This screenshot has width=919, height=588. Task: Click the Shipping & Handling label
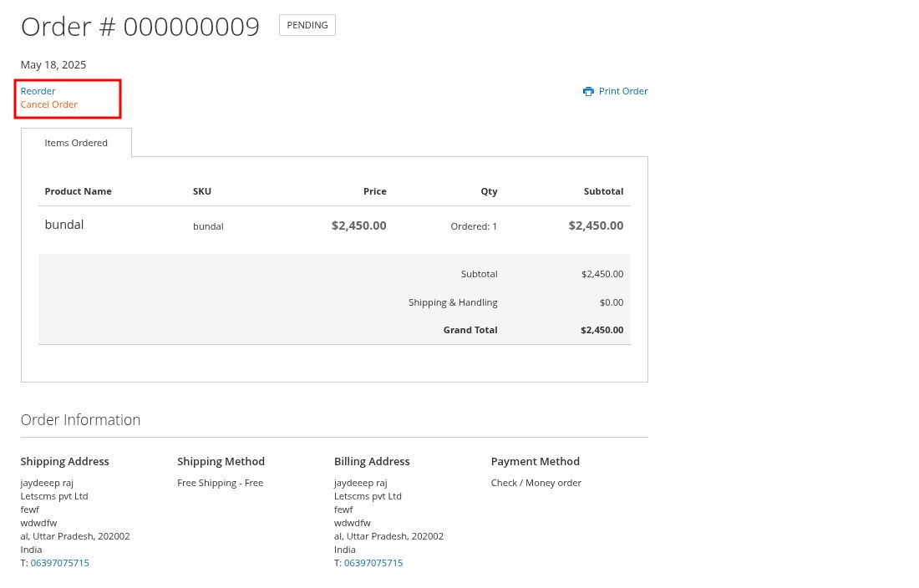pyautogui.click(x=453, y=302)
